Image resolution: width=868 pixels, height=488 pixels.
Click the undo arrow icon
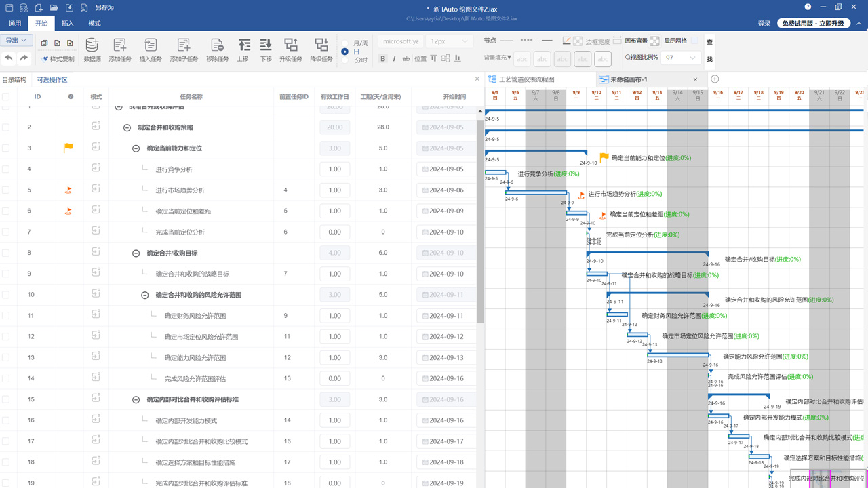pos(9,59)
